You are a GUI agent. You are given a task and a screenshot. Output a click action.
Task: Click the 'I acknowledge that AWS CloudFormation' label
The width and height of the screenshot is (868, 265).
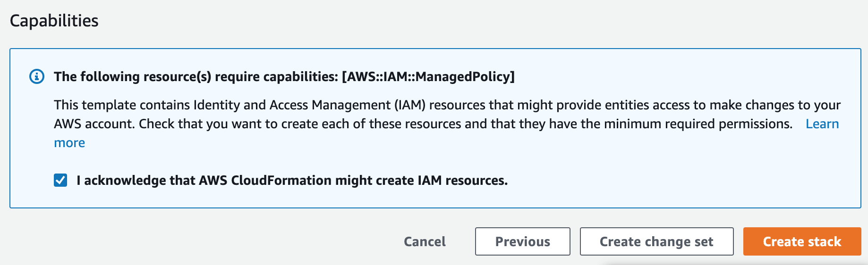click(x=292, y=180)
